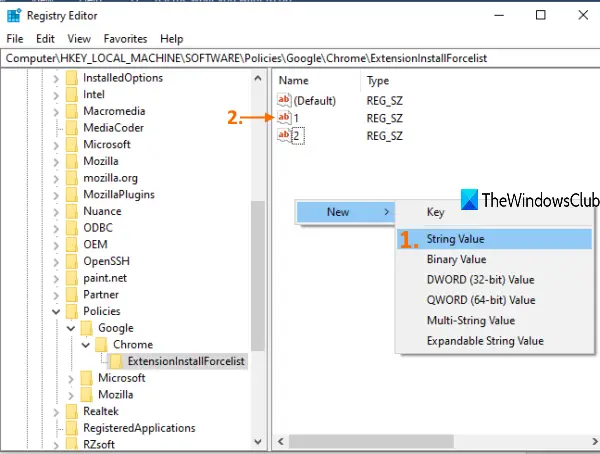Open the Help menu
Screen dimensions: 600x454
pos(171,39)
